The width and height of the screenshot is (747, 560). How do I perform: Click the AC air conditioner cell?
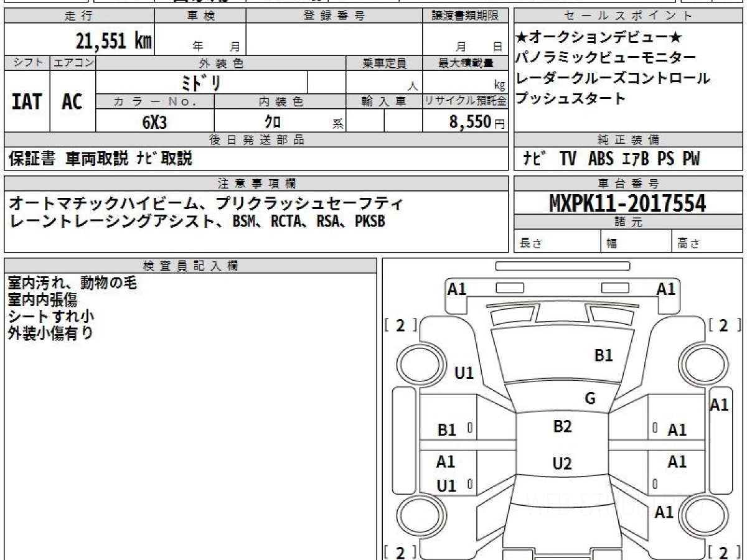pyautogui.click(x=72, y=101)
